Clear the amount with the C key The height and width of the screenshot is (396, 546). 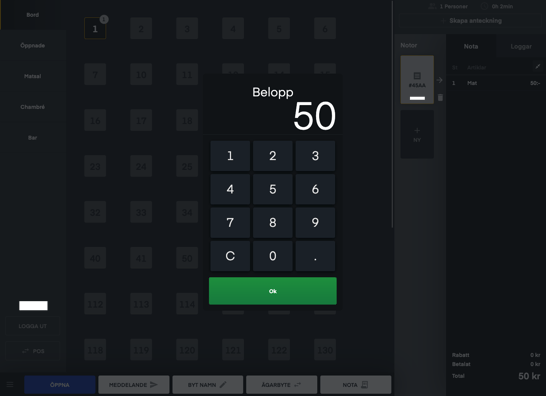[x=230, y=256]
